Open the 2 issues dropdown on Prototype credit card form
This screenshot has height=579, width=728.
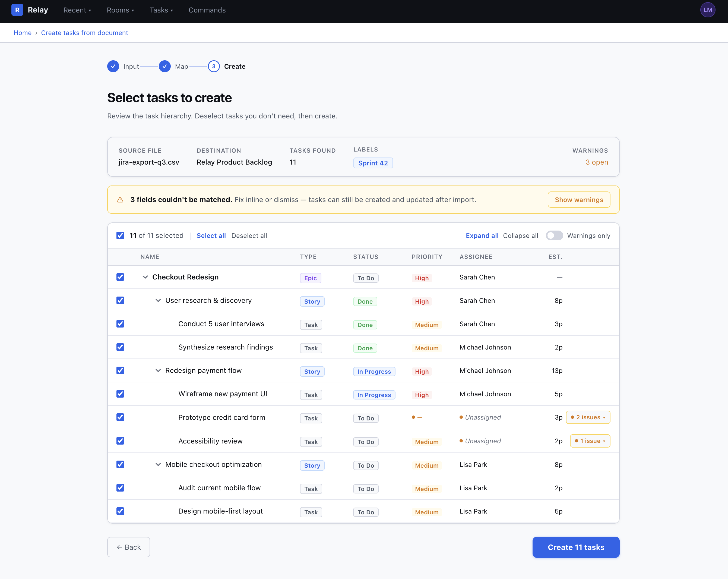[x=588, y=417]
